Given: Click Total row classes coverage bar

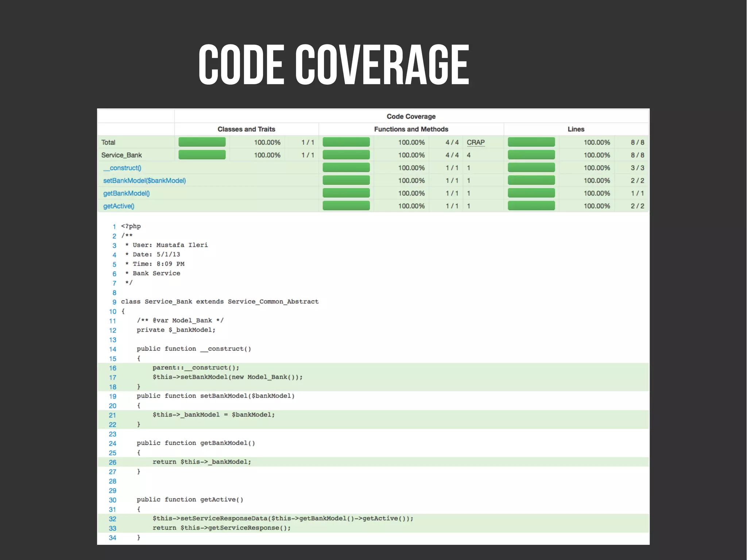Looking at the screenshot, I should (x=202, y=142).
